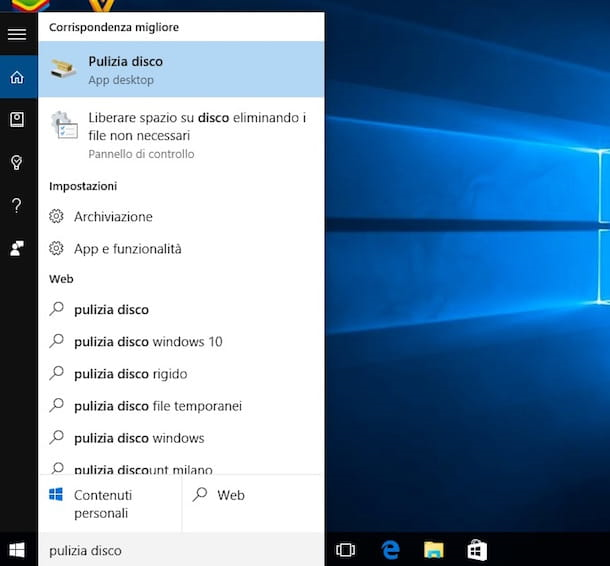Open Windows Store from taskbar
This screenshot has height=566, width=610.
477,550
